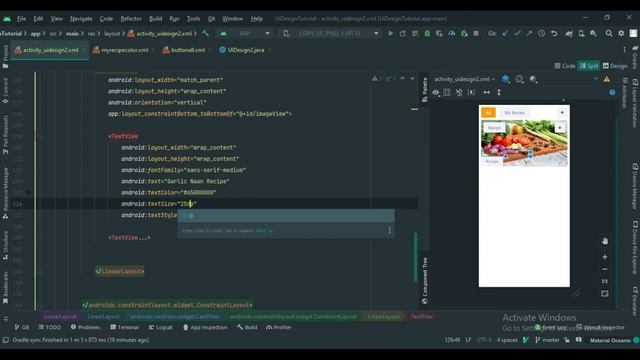Open the Refactor menu
The image size is (640, 360).
pos(131,19)
